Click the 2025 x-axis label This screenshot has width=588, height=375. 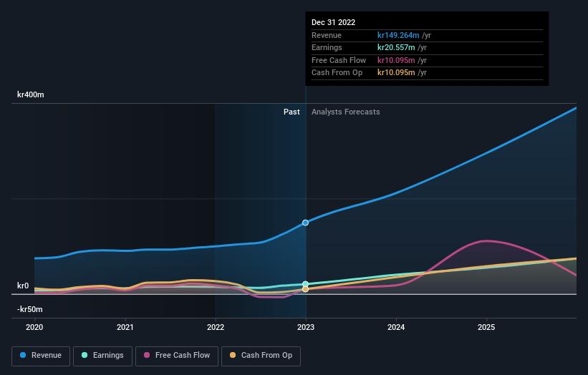click(x=486, y=327)
